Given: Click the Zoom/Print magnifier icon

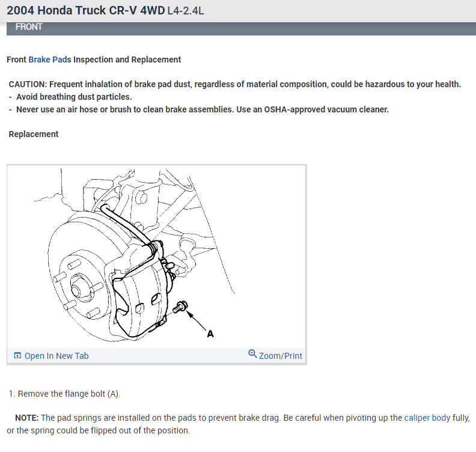Looking at the screenshot, I should [252, 353].
